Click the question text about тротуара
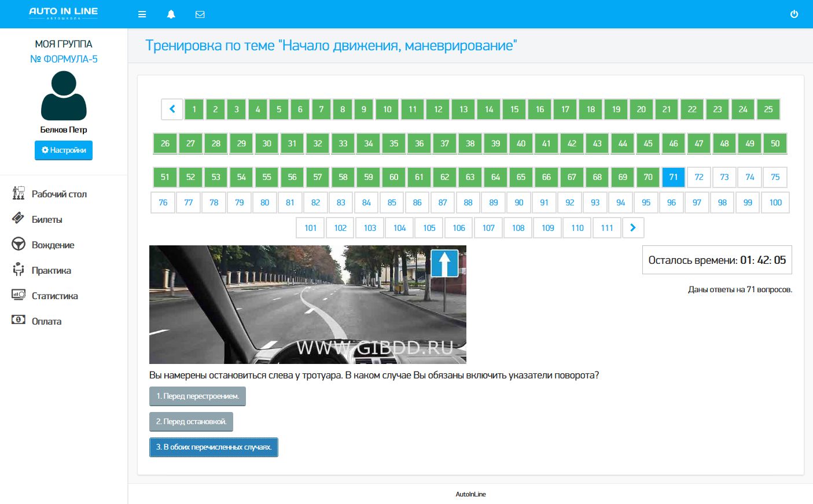813x504 pixels. pyautogui.click(x=374, y=375)
